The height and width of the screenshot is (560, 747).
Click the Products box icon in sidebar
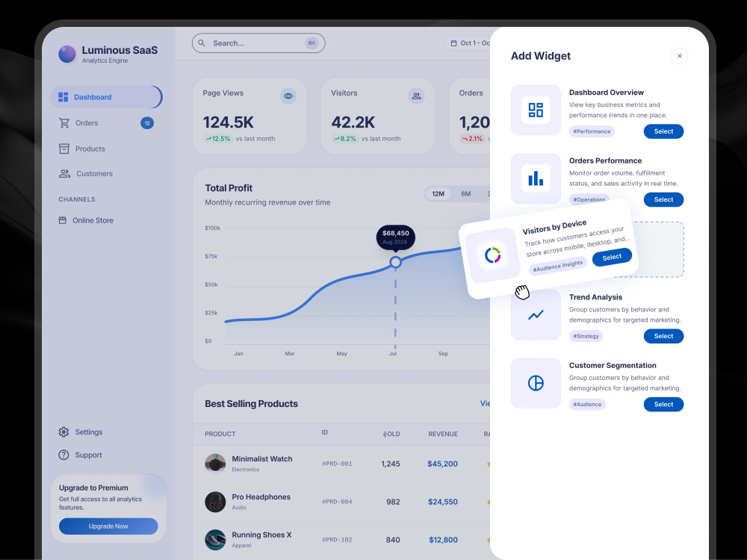(x=63, y=149)
